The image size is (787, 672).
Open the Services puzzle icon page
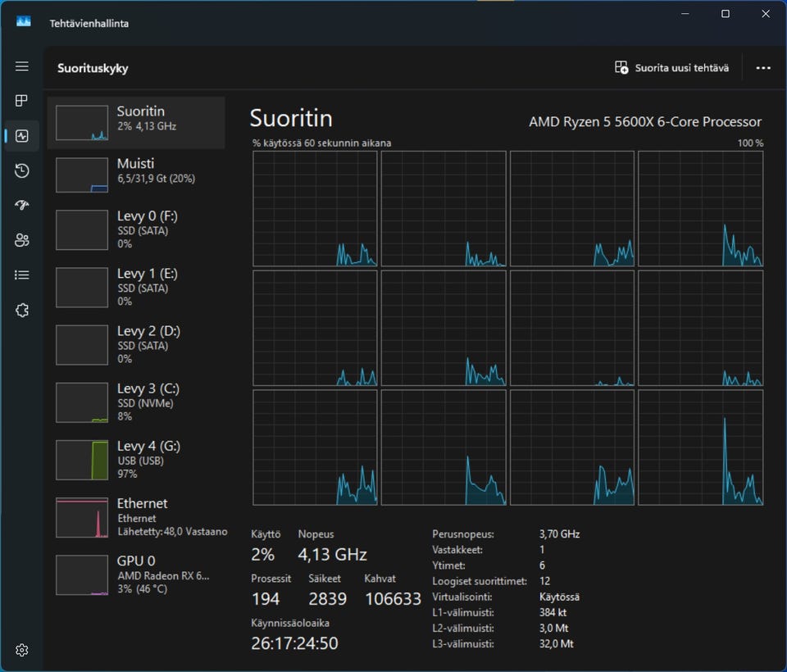[x=22, y=310]
